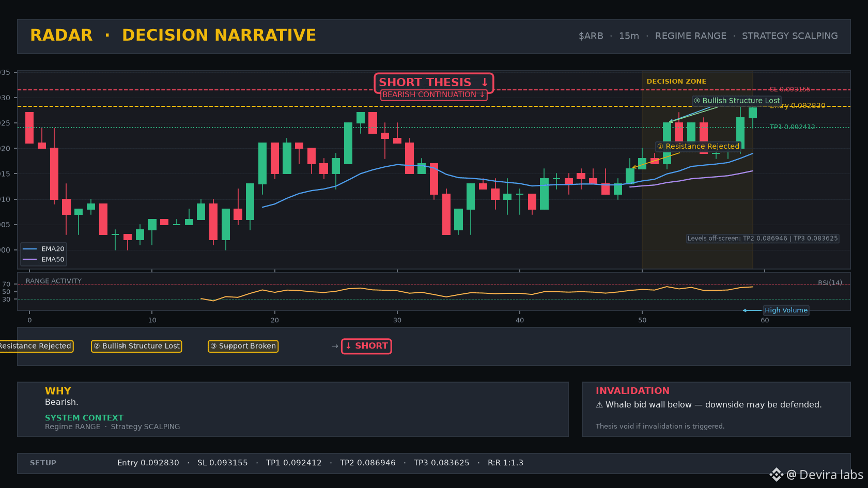
Task: Click time-axis tick label 20
Action: pos(274,320)
